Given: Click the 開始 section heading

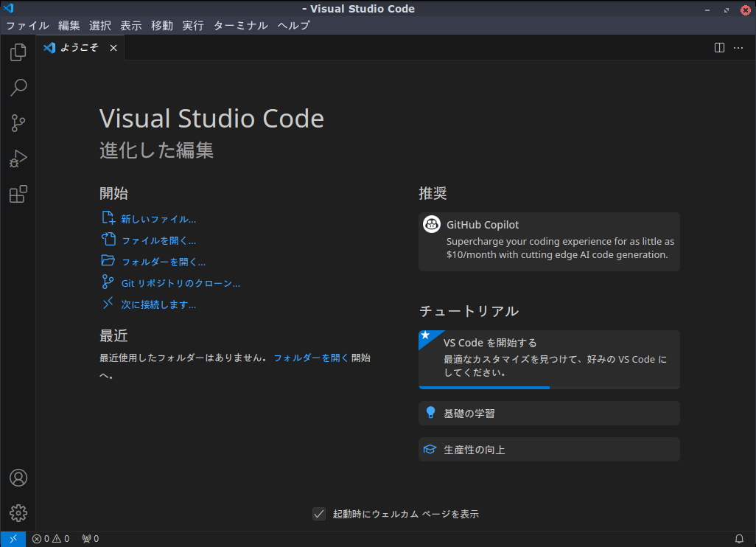Looking at the screenshot, I should [x=113, y=193].
